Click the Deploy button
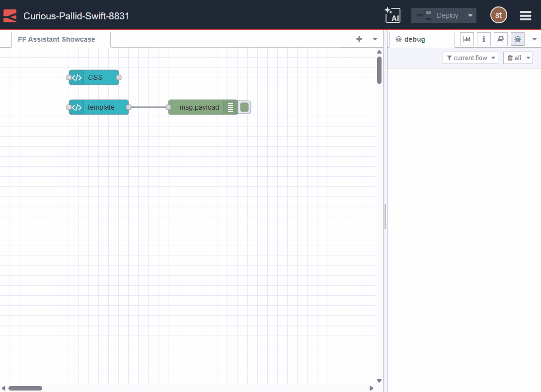Viewport: 541px width, 392px height. click(x=440, y=15)
